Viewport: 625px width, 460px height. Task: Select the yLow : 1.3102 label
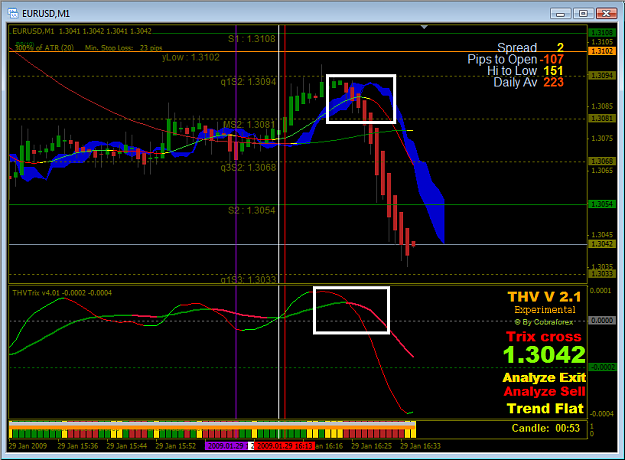click(191, 57)
